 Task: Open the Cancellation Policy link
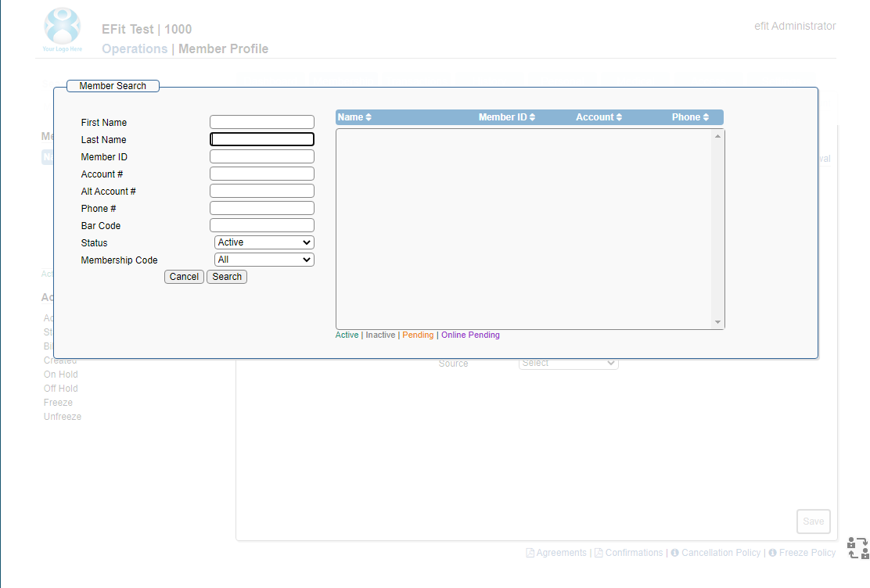coord(716,553)
